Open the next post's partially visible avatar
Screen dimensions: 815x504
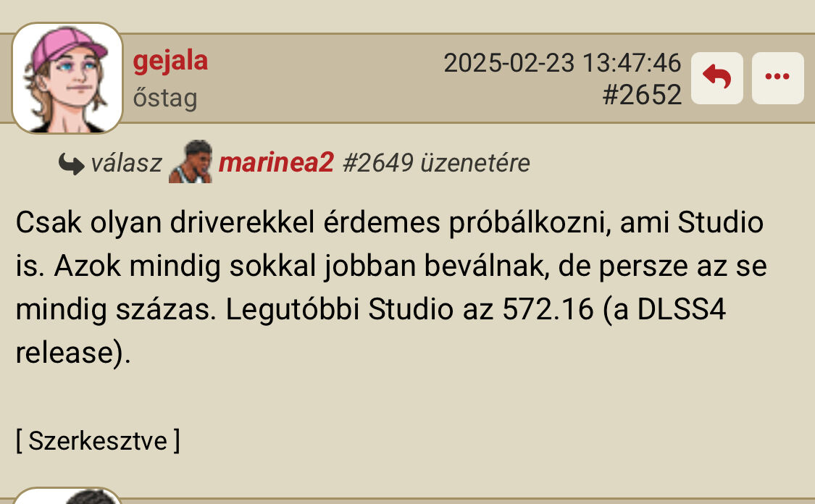point(67,496)
